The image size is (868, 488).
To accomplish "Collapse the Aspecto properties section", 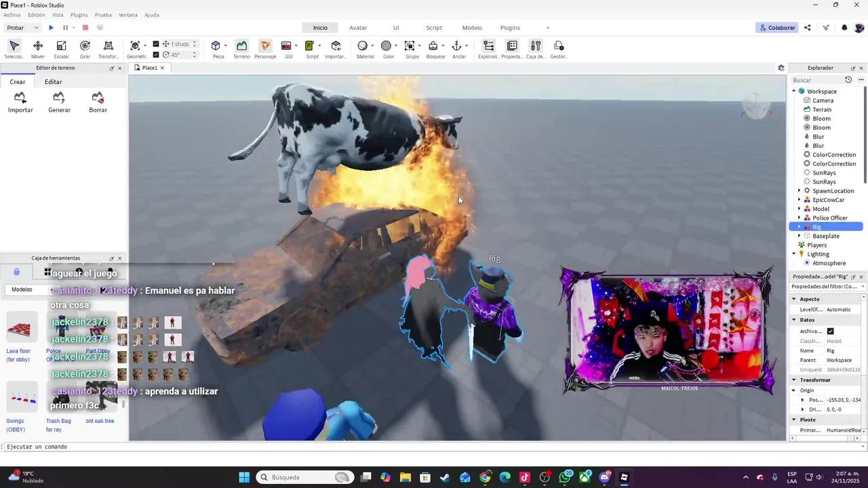I will pyautogui.click(x=794, y=299).
